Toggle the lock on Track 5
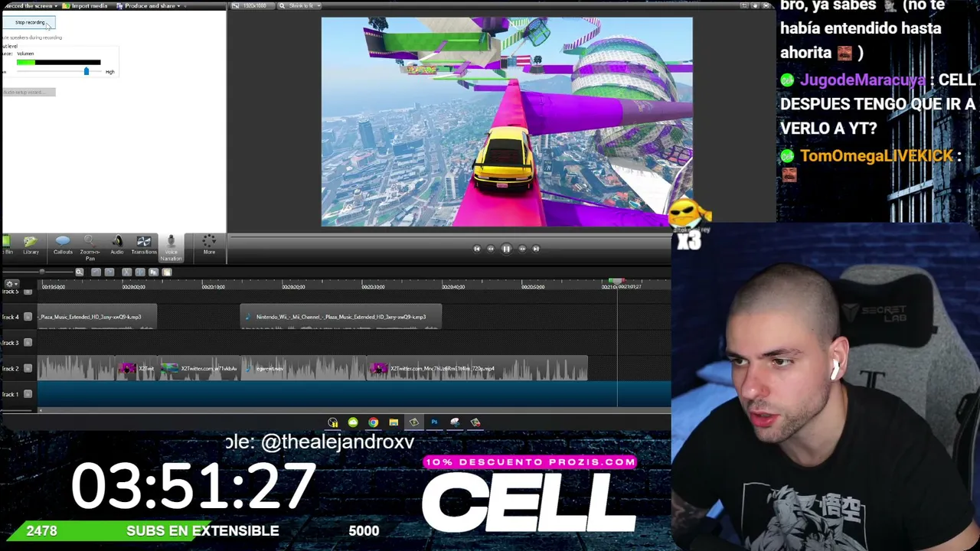The height and width of the screenshot is (551, 980). tap(28, 292)
